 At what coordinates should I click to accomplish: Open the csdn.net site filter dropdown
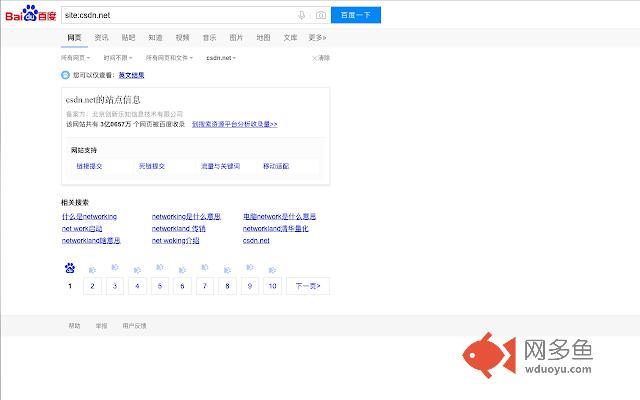[x=221, y=58]
